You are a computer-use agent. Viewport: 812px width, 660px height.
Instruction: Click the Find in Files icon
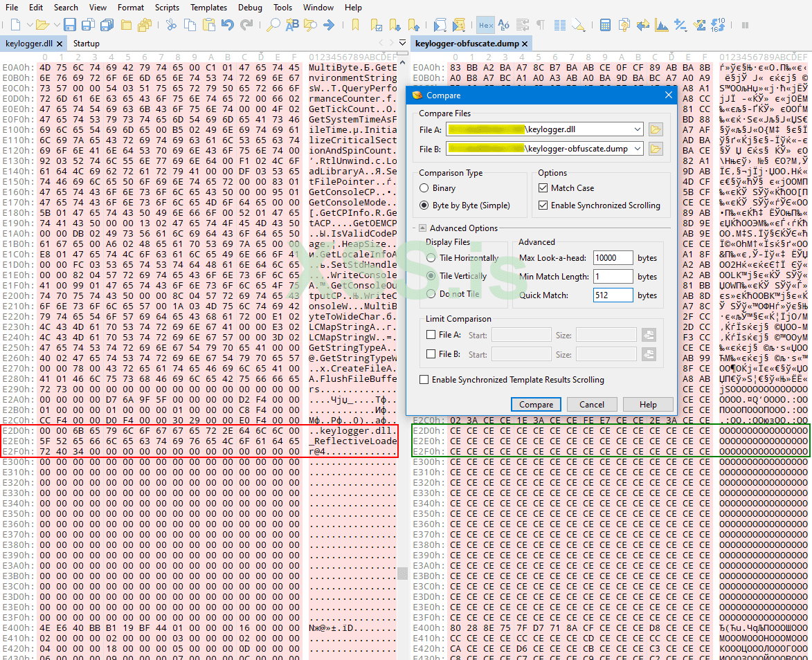[x=310, y=24]
